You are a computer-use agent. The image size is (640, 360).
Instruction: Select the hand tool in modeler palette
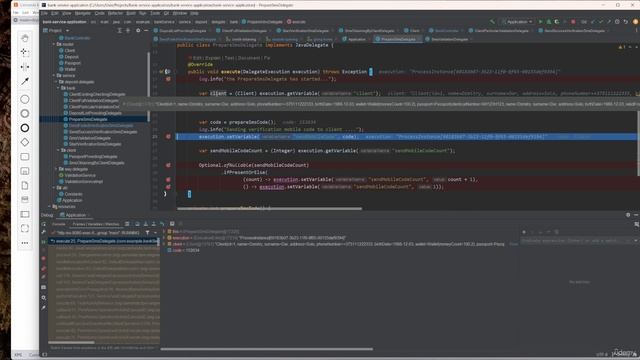[x=25, y=38]
